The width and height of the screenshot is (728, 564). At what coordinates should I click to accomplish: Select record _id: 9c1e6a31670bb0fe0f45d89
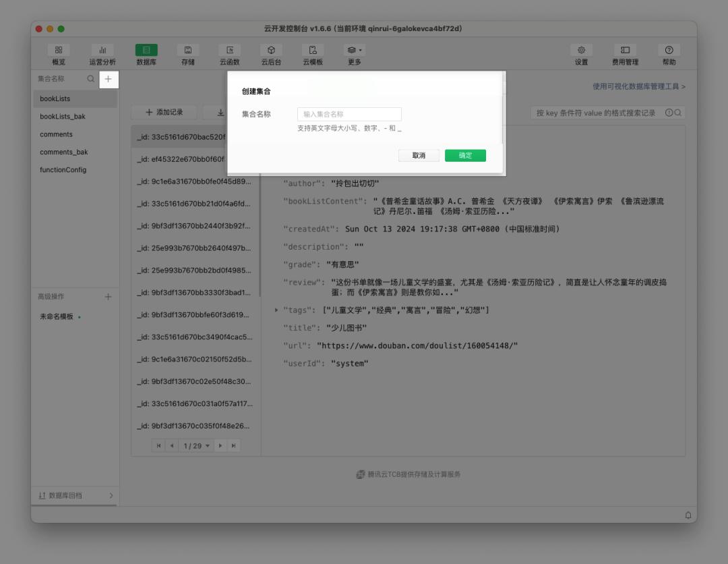195,181
